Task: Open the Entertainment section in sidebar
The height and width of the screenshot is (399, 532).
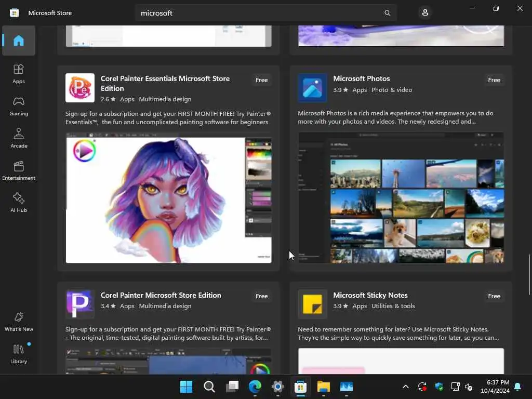Action: click(x=19, y=170)
